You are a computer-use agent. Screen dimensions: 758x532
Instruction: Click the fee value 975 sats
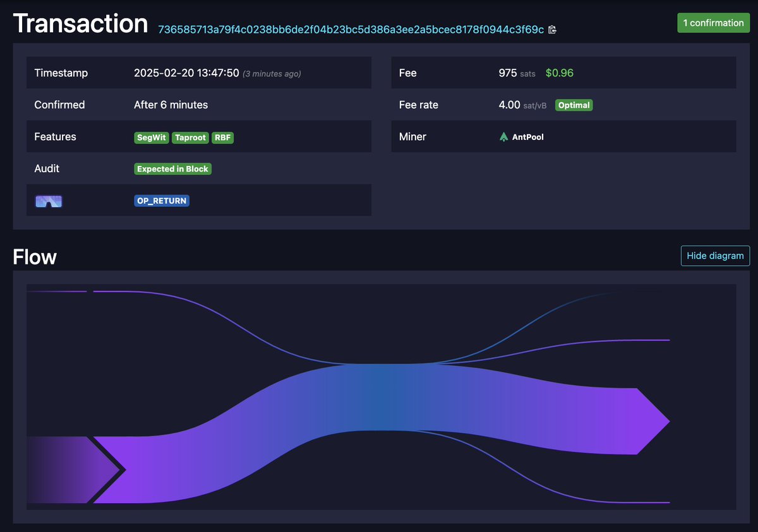(x=517, y=73)
